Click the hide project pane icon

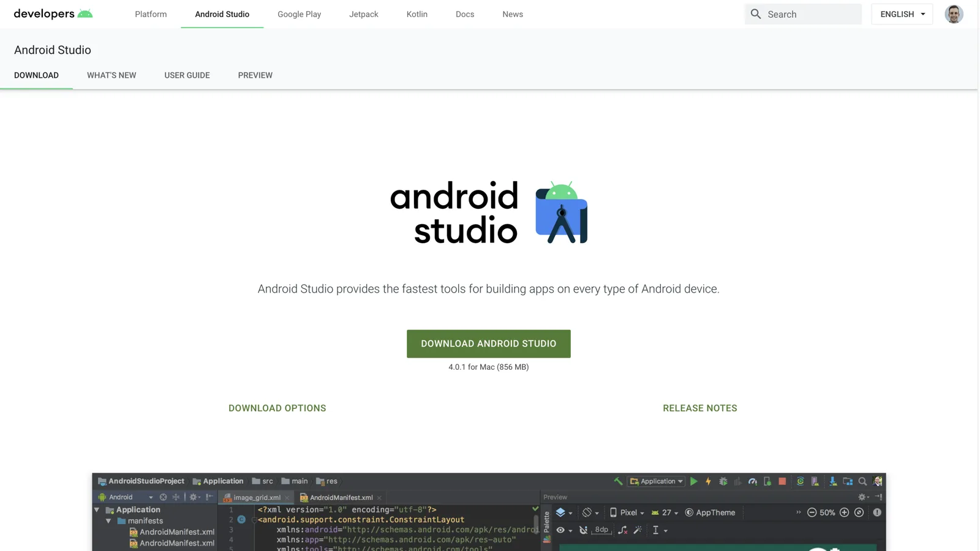tap(209, 497)
